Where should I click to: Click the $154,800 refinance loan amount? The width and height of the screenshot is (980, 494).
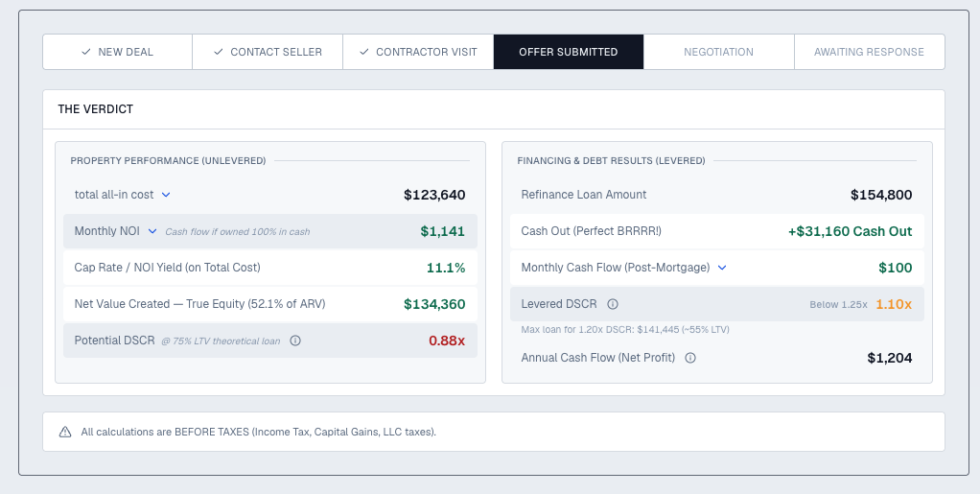click(881, 195)
